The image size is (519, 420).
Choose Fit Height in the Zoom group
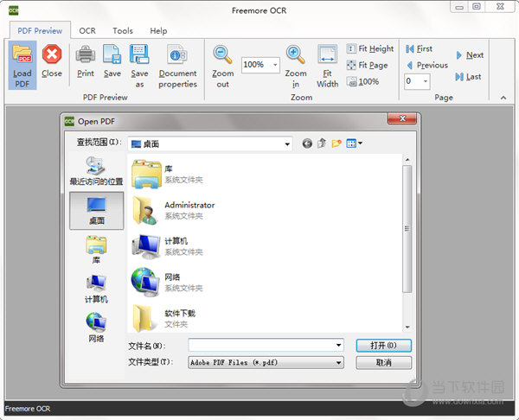coord(370,49)
